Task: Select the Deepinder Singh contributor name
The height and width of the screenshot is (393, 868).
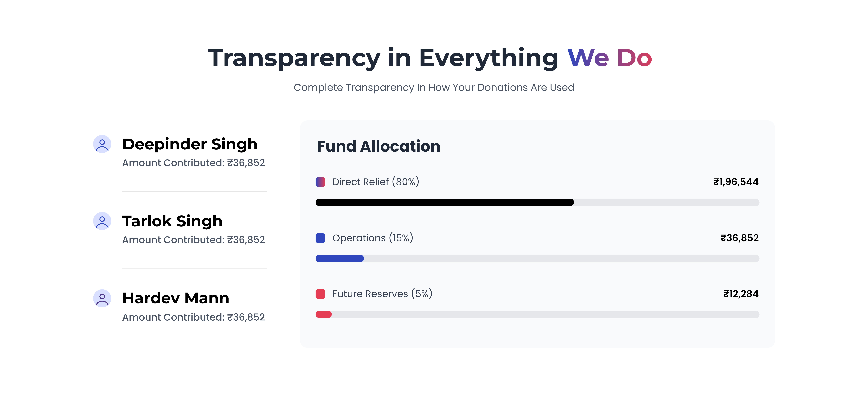Action: coord(190,144)
